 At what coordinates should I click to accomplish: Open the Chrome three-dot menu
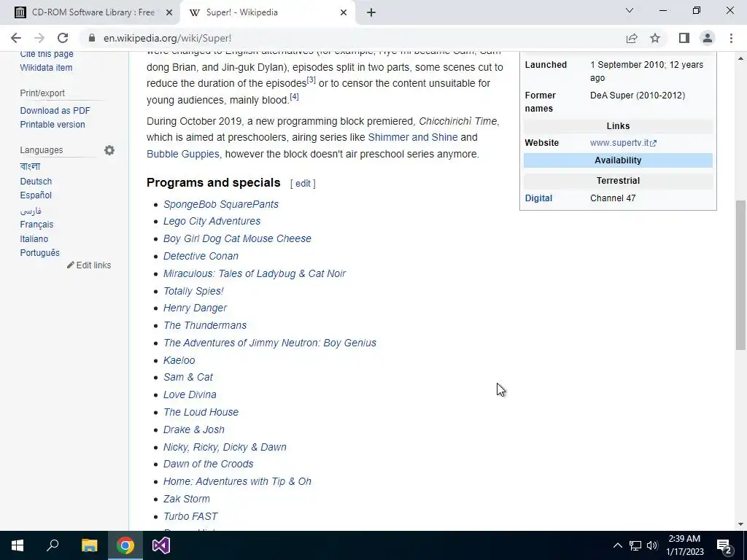[x=731, y=38]
